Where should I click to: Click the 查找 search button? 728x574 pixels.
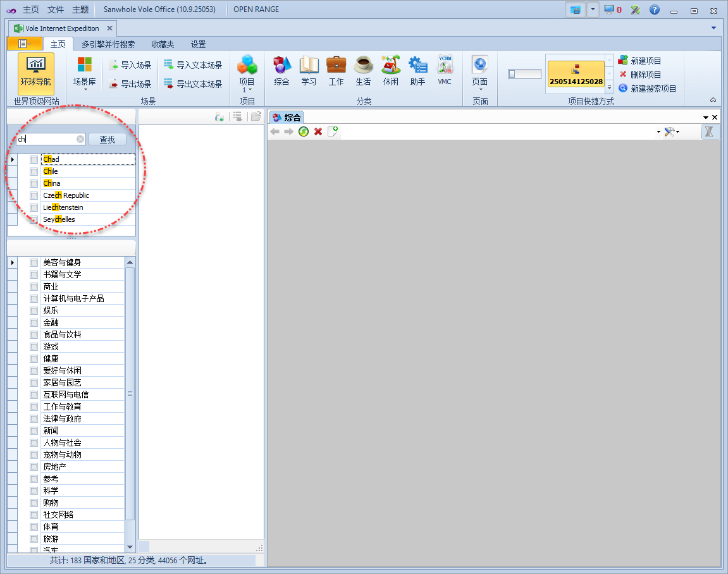click(x=108, y=139)
